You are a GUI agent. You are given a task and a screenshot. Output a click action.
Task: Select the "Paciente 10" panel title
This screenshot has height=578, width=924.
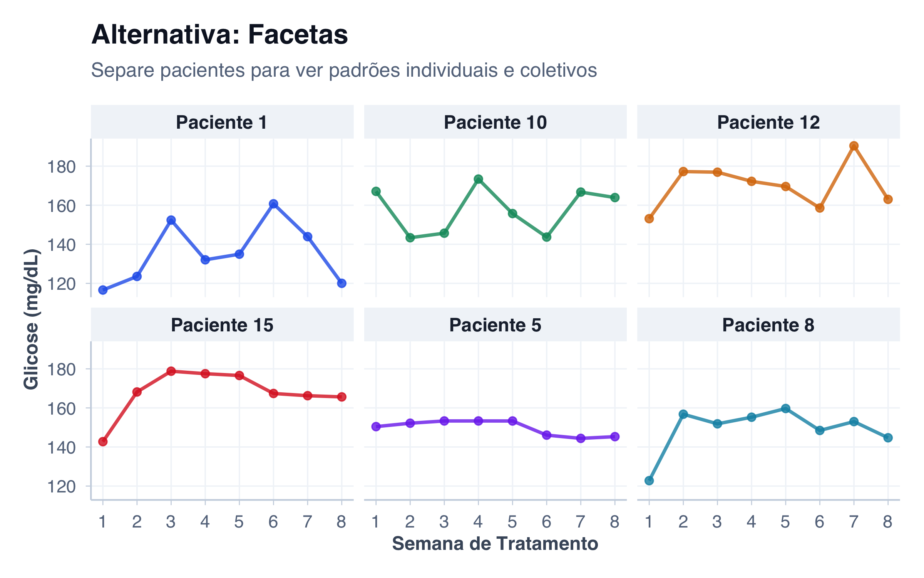click(x=495, y=123)
